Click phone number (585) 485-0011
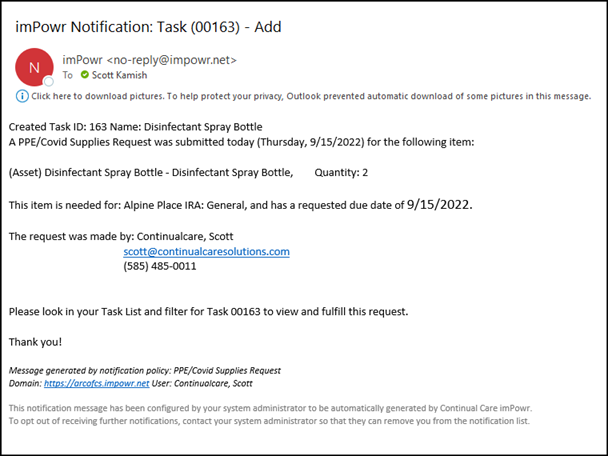Viewport: 609px width, 457px height. (x=160, y=266)
